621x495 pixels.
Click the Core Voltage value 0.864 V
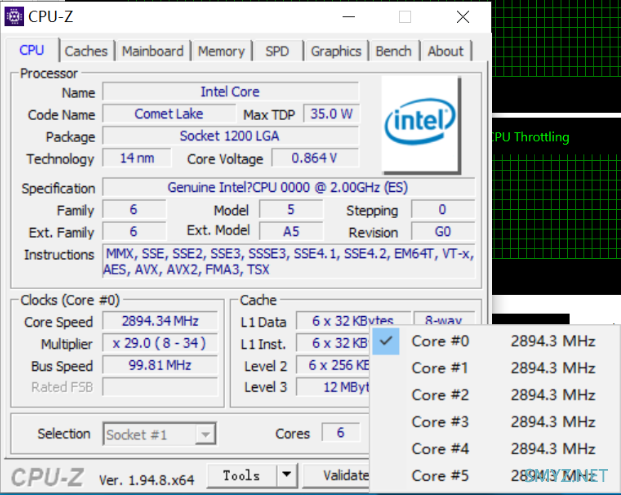pyautogui.click(x=315, y=158)
